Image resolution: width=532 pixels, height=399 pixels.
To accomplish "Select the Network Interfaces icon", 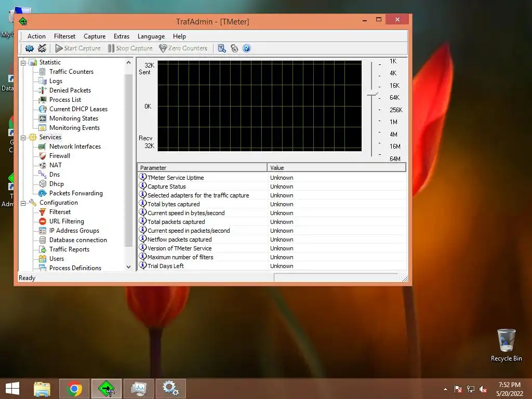I will click(43, 147).
